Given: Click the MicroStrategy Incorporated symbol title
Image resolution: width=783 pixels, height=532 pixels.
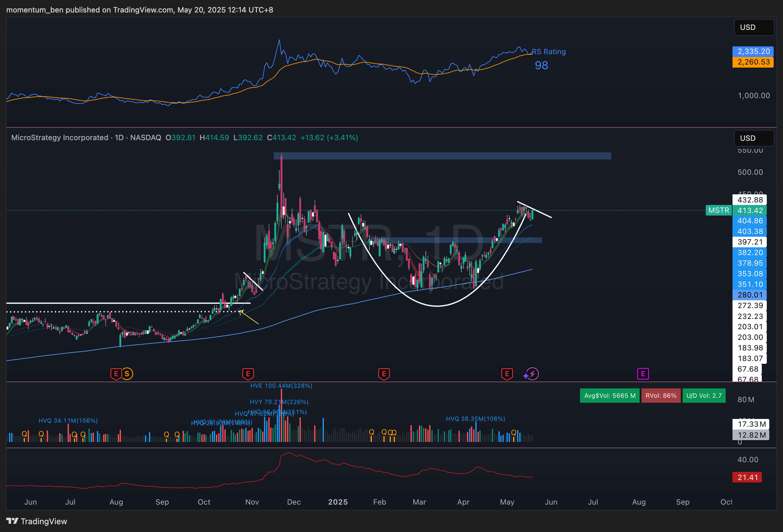Looking at the screenshot, I should pos(60,138).
